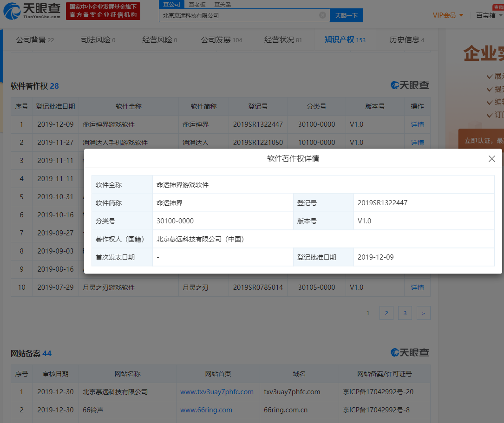Select the 消消达人 short name cell
This screenshot has width=504, height=423.
(196, 142)
